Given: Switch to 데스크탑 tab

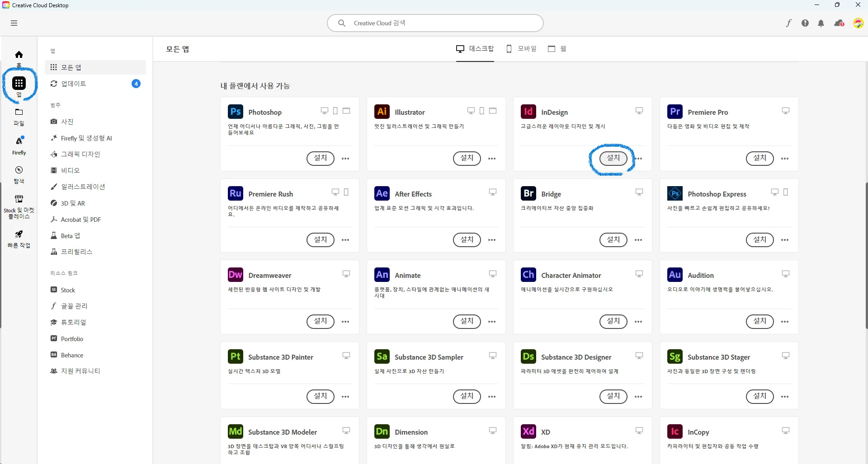Looking at the screenshot, I should (475, 49).
